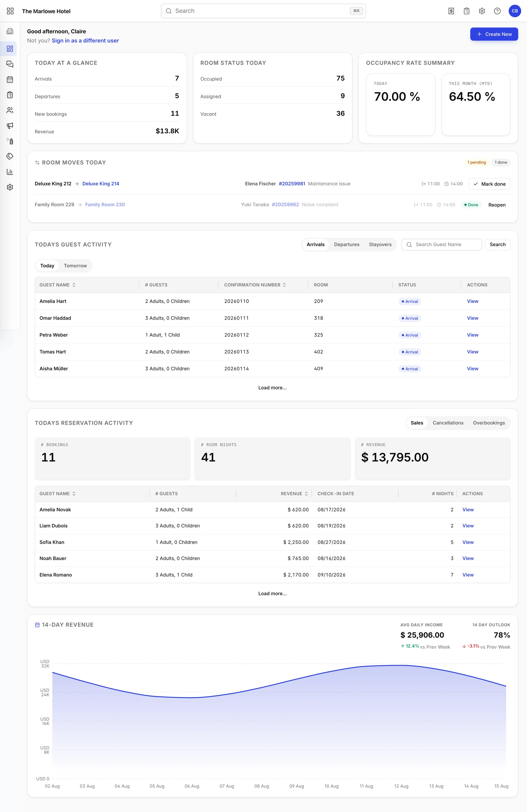Click the 14-Day Revenue calendar icon
The height and width of the screenshot is (812, 527).
point(37,625)
